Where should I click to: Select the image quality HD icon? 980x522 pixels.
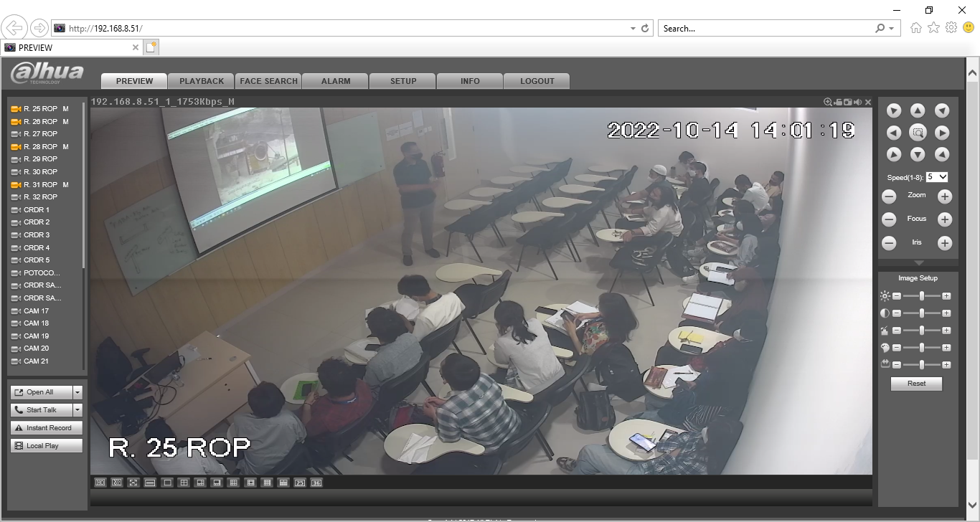point(100,483)
